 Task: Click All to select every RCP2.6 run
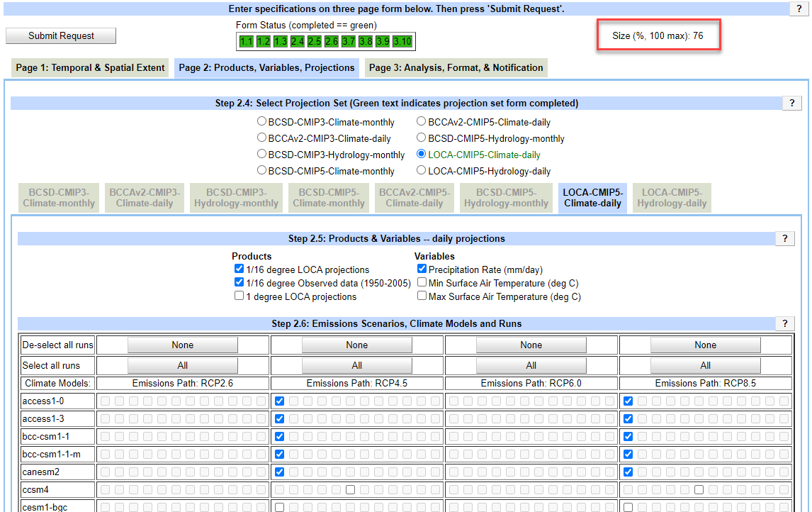click(x=182, y=364)
